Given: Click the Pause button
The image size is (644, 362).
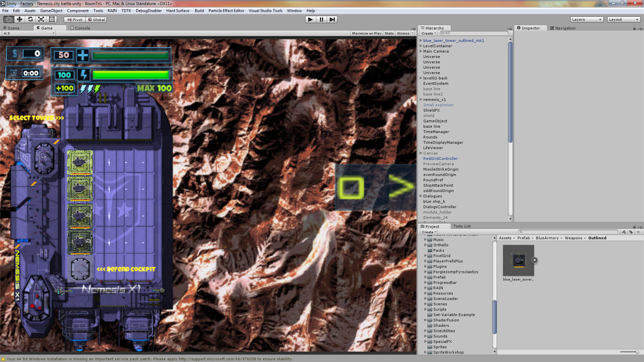Looking at the screenshot, I should pyautogui.click(x=321, y=19).
